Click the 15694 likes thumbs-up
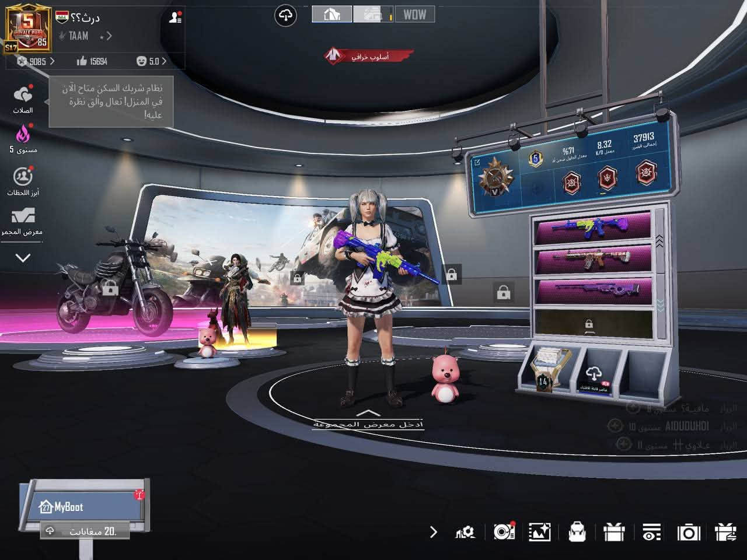The width and height of the screenshot is (747, 560). tap(92, 61)
